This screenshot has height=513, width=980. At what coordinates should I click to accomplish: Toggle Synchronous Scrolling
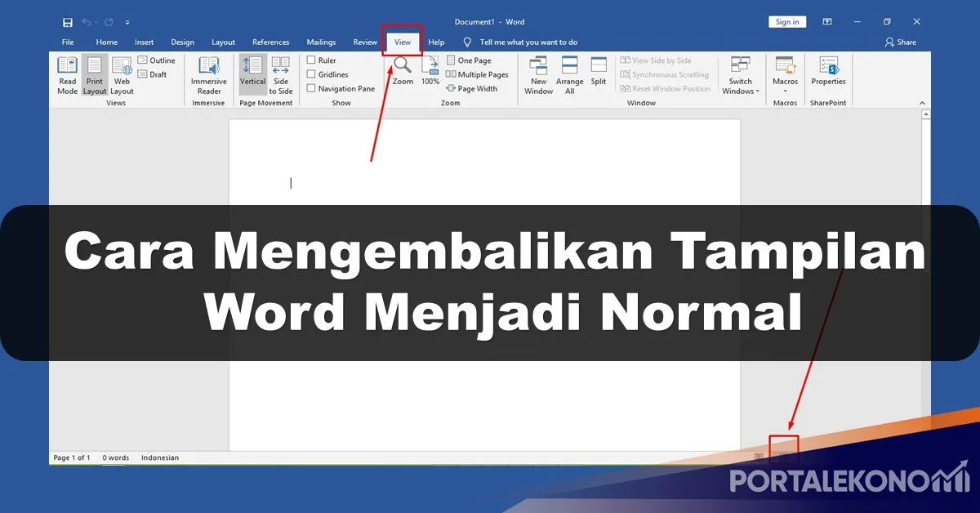[665, 74]
